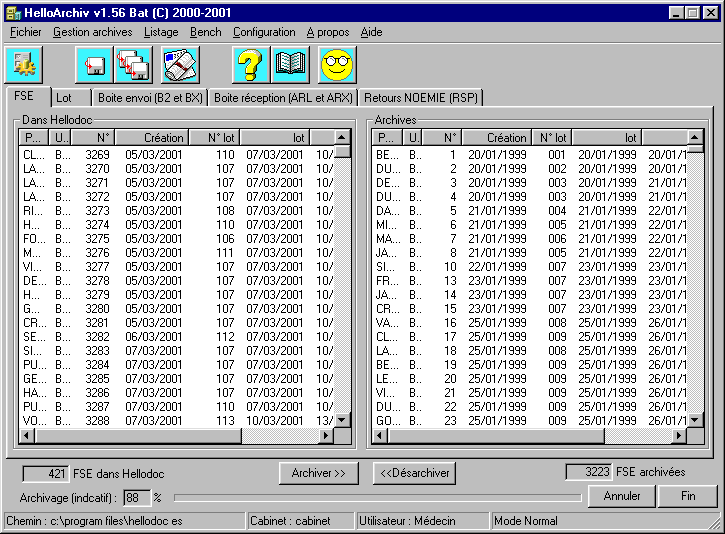Select Archives row number 5
The width and height of the screenshot is (725, 534).
coord(530,211)
